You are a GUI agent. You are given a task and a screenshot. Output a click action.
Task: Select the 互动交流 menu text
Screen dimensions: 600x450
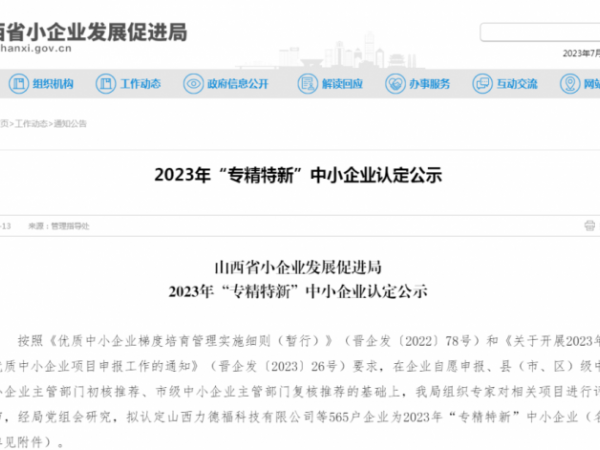[x=517, y=84]
